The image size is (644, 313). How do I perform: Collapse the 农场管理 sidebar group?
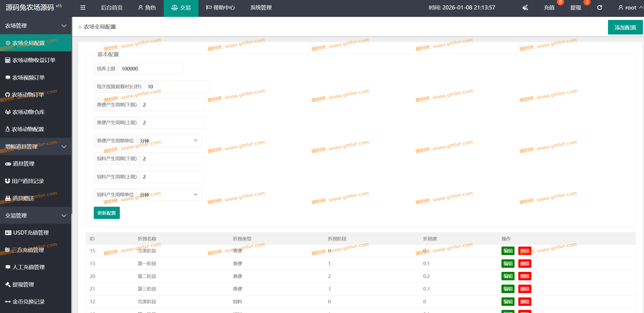click(x=64, y=26)
